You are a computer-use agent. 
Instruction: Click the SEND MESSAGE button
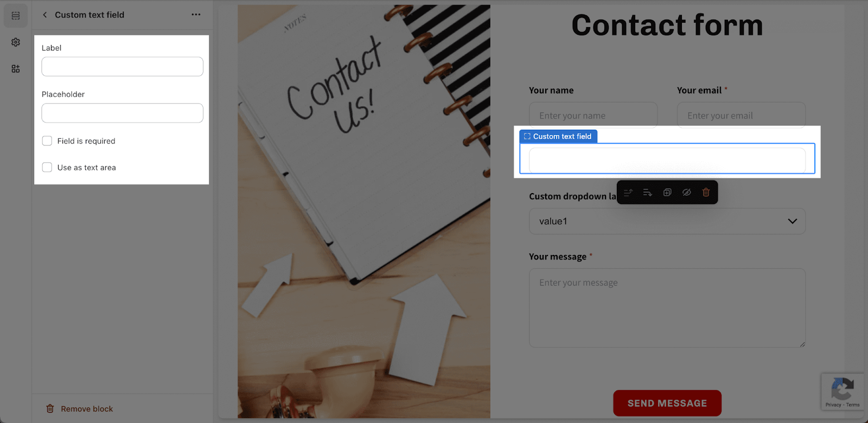click(667, 403)
